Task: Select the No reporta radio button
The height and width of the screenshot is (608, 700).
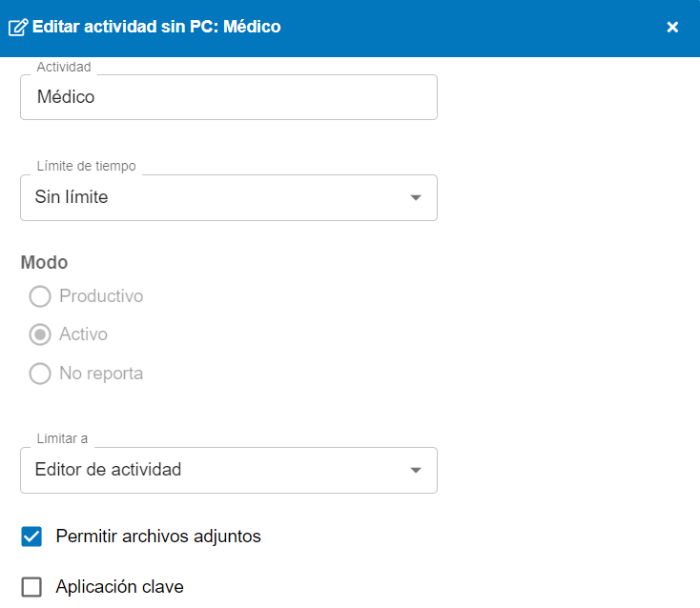Action: point(40,374)
